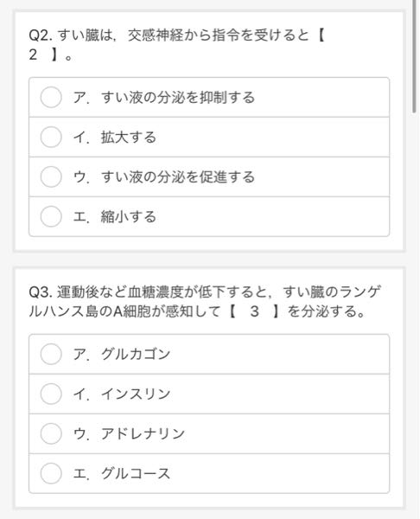This screenshot has width=420, height=519.
Task: Click the answer text 縮小する
Action: 129,216
